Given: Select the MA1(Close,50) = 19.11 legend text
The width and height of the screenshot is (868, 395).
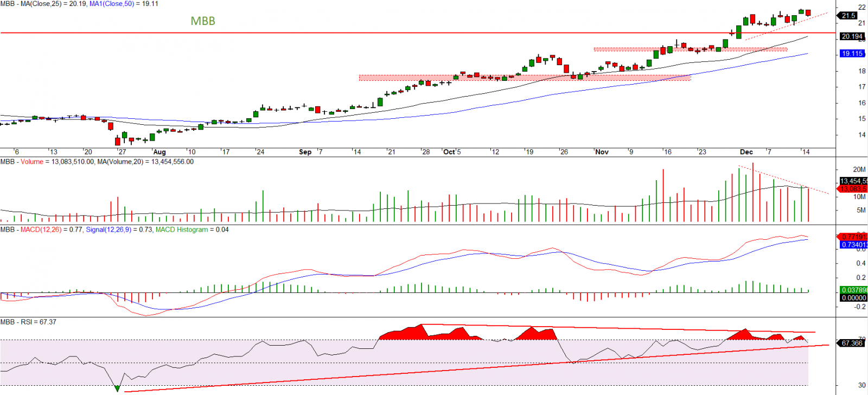Looking at the screenshot, I should coord(124,4).
